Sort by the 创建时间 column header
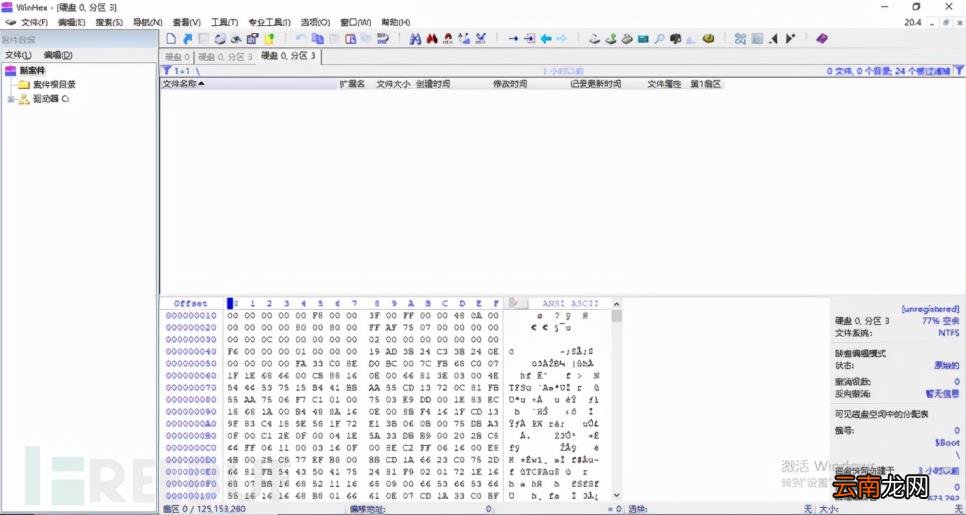Image resolution: width=966 pixels, height=515 pixels. click(432, 84)
